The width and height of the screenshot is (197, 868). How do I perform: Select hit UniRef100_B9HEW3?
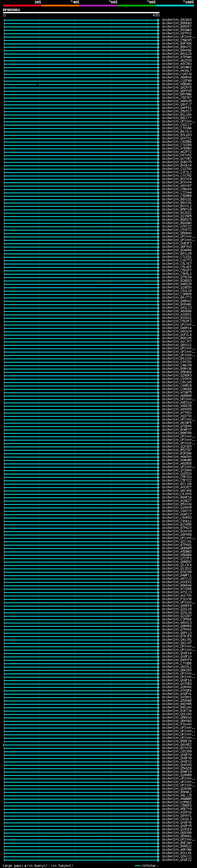176,23
